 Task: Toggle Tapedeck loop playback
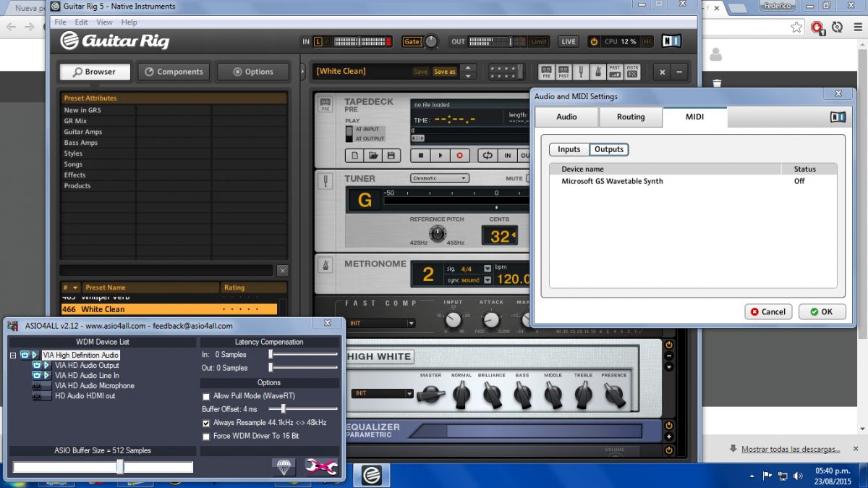pos(488,155)
